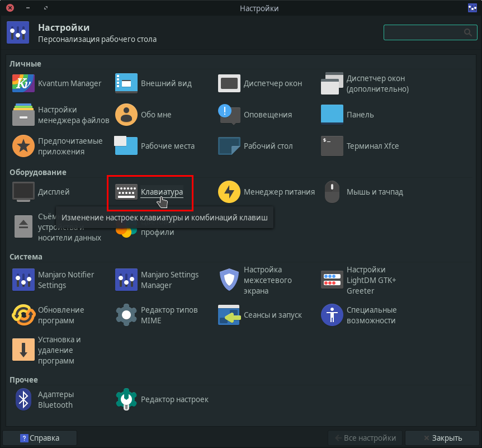Open Установка и удаление программ icon
Viewport: 482px width, 448px height.
[23, 350]
